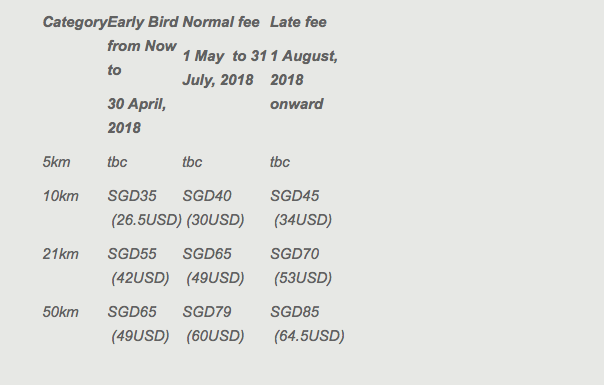
Task: Click the Normal fee header
Action: point(221,22)
